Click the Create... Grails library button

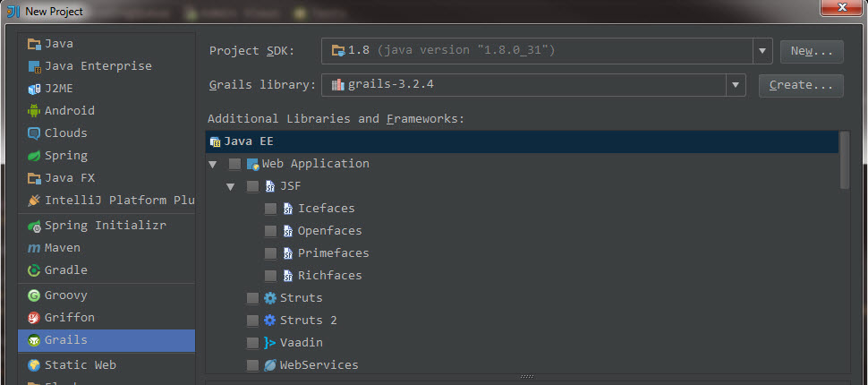coord(801,85)
